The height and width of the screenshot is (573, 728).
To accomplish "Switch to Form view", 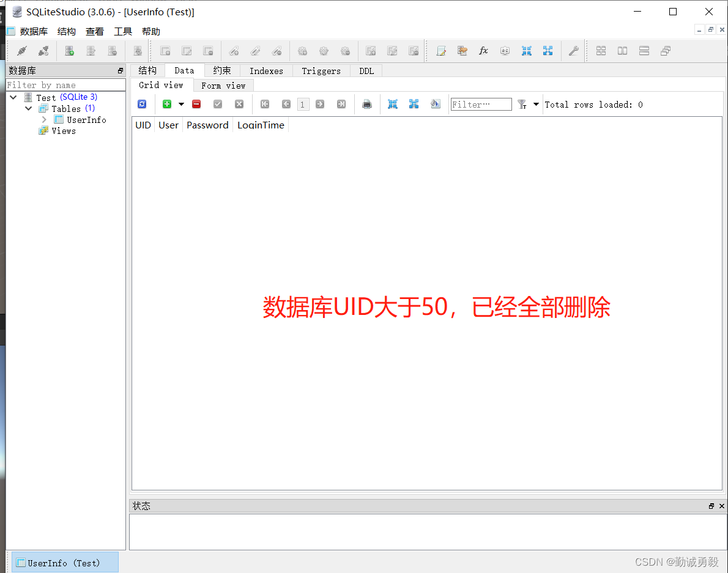I will coord(224,85).
